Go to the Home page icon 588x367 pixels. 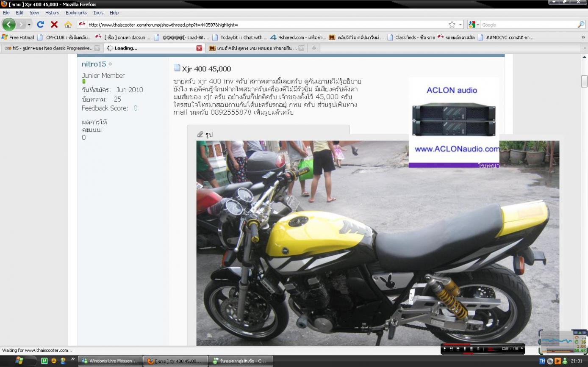click(68, 25)
